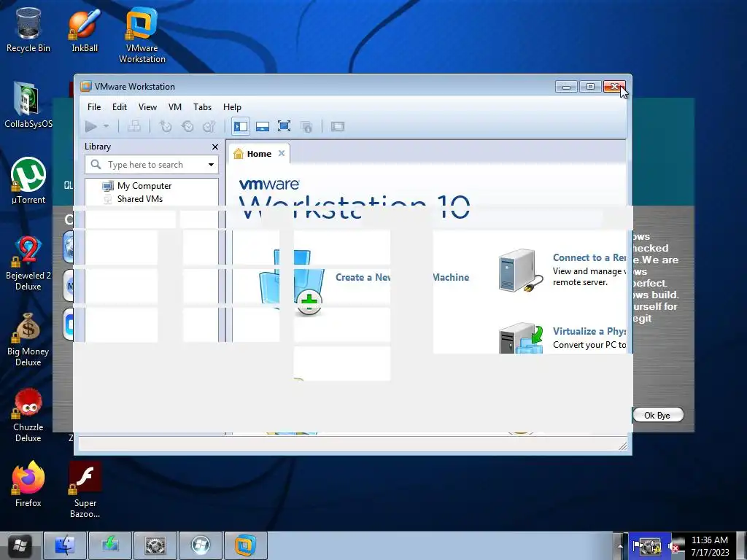Click the Power On play toolbar button
This screenshot has height=560, width=747.
pos(91,127)
